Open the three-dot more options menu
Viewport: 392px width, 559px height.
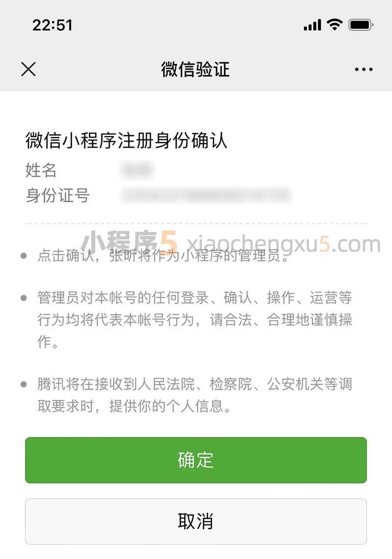(364, 70)
